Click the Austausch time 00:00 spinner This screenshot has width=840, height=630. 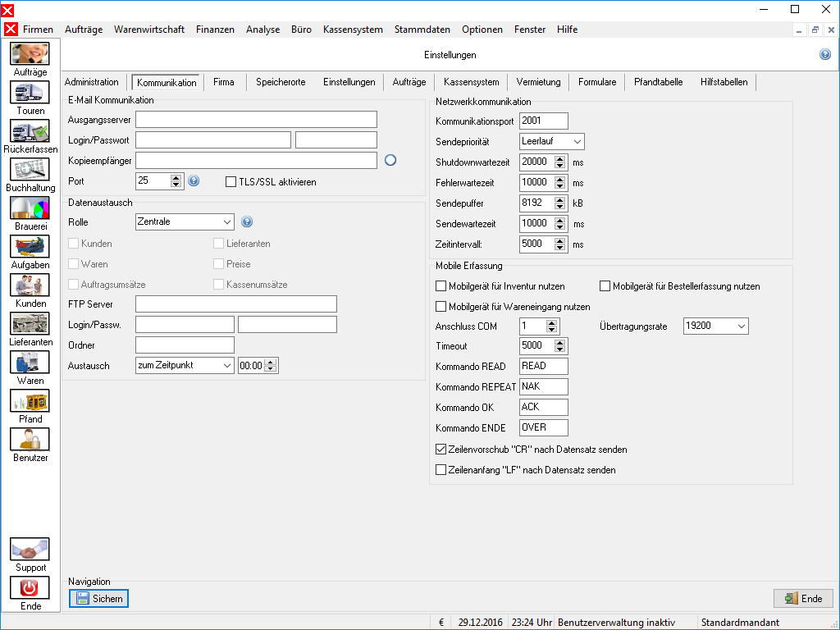tap(271, 365)
